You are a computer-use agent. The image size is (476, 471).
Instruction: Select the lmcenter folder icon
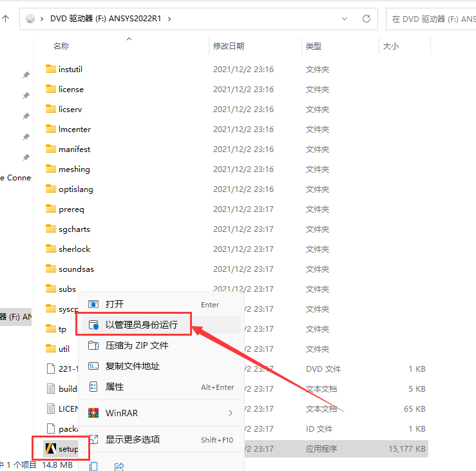51,129
